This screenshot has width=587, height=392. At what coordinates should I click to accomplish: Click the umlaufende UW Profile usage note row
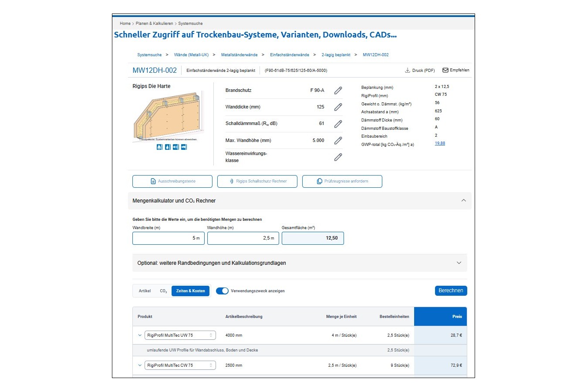pyautogui.click(x=300, y=350)
